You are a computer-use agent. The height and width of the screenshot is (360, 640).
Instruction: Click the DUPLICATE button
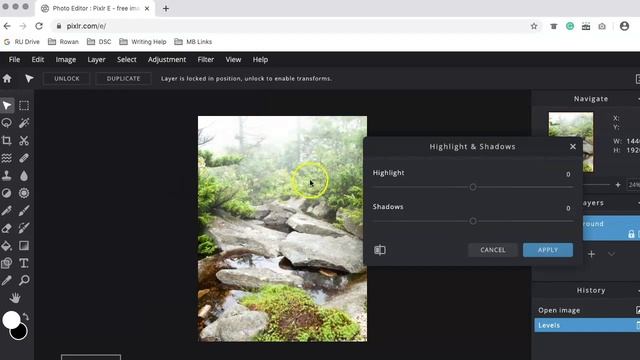(123, 78)
